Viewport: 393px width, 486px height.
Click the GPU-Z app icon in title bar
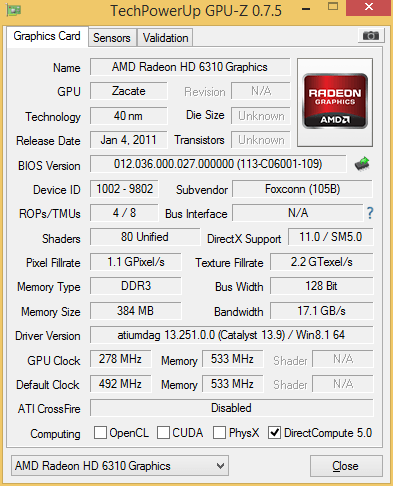pos(14,10)
